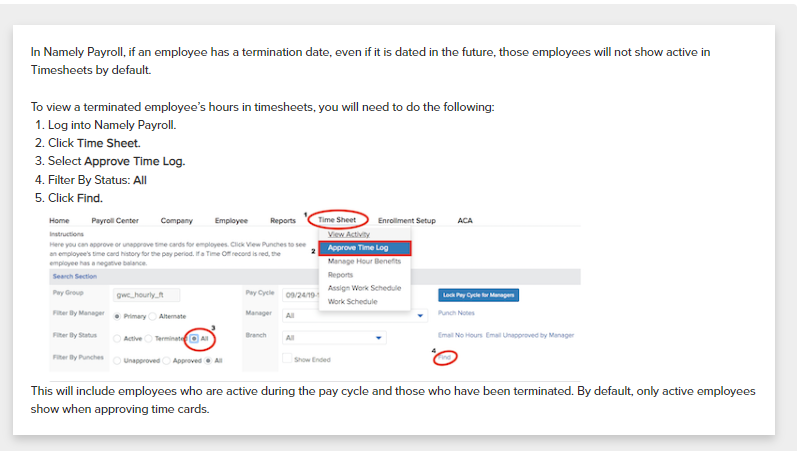Image resolution: width=802 pixels, height=451 pixels.
Task: Click step text 'Select Approve Time Log.'
Action: (117, 162)
